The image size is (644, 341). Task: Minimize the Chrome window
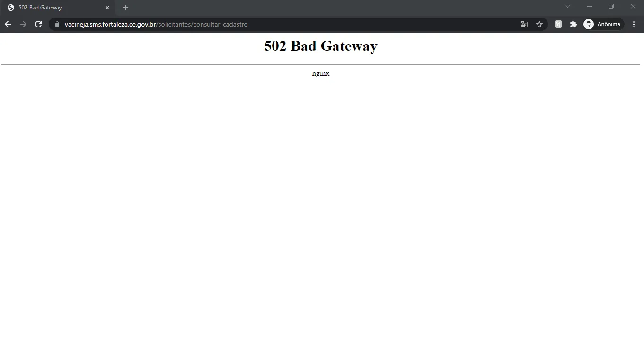point(590,6)
